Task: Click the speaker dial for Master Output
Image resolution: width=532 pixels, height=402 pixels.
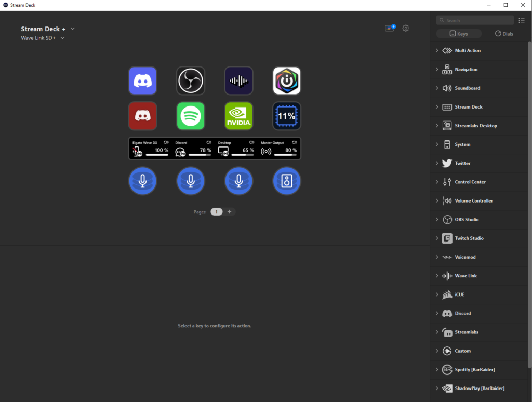Action: (287, 181)
